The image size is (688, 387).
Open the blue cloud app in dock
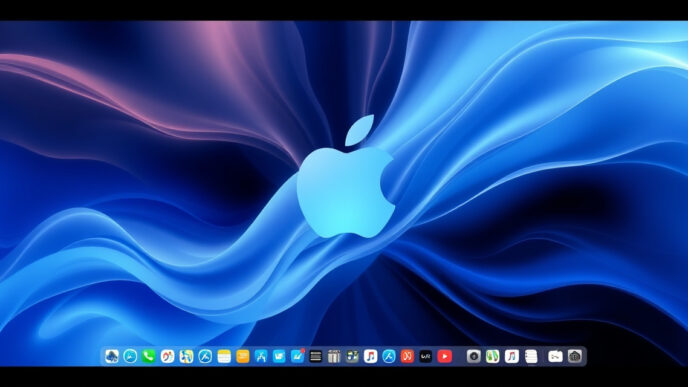111,356
